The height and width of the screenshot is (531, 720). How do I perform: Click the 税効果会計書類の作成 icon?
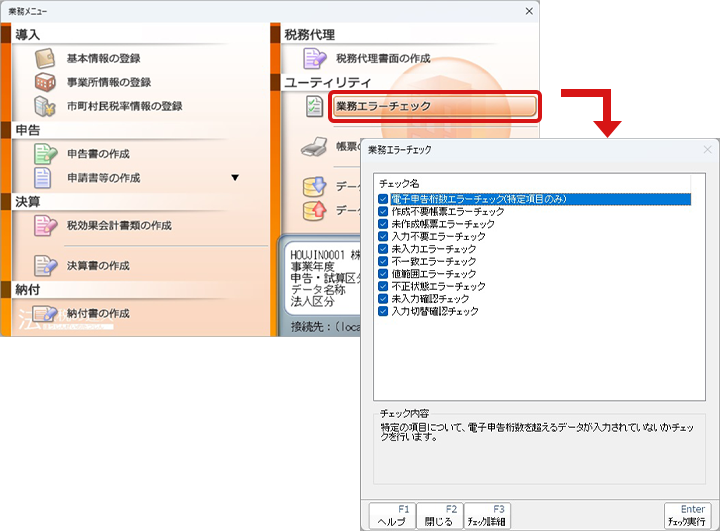coord(45,226)
